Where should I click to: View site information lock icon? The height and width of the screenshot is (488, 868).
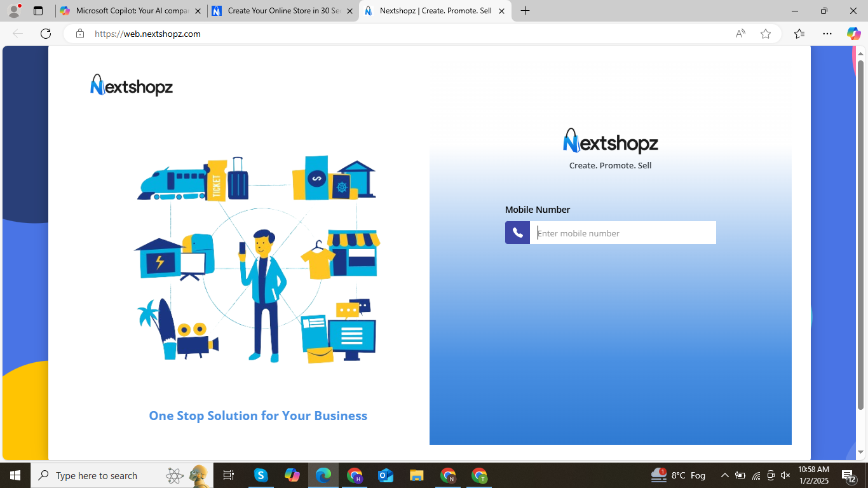point(80,34)
